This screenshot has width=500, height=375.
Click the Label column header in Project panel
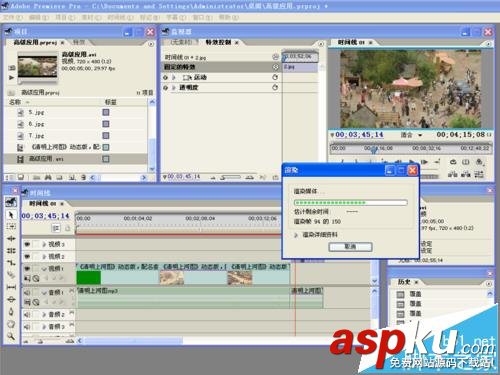coord(111,102)
